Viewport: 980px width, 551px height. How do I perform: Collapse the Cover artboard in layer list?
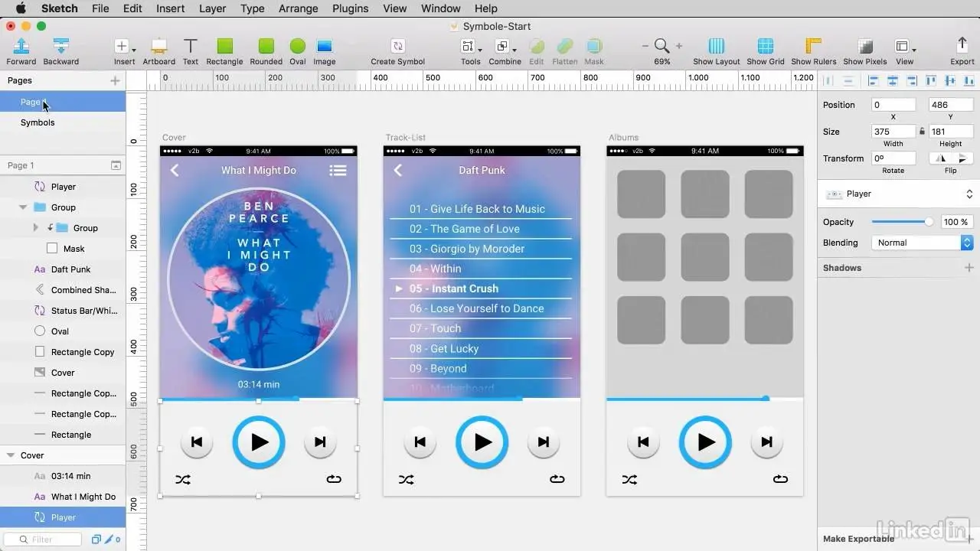[x=11, y=455]
